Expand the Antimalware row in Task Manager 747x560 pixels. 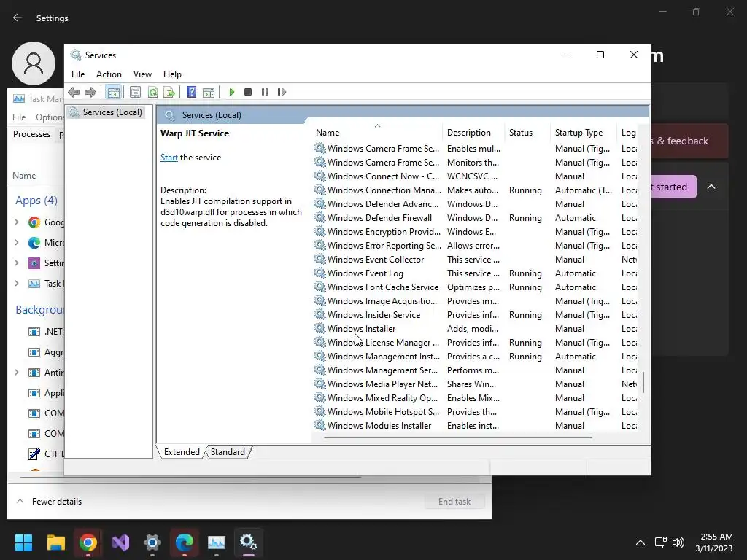17,373
